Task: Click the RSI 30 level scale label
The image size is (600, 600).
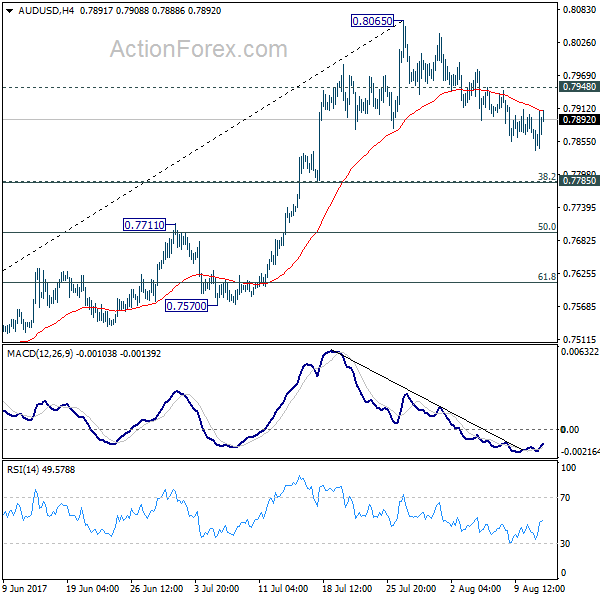Action: [x=565, y=544]
